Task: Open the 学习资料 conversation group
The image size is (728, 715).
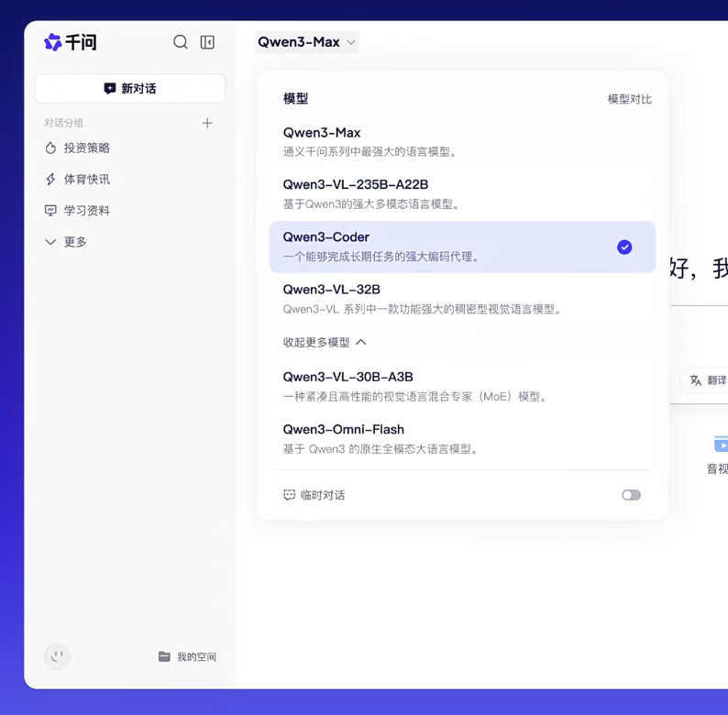Action: pyautogui.click(x=78, y=210)
